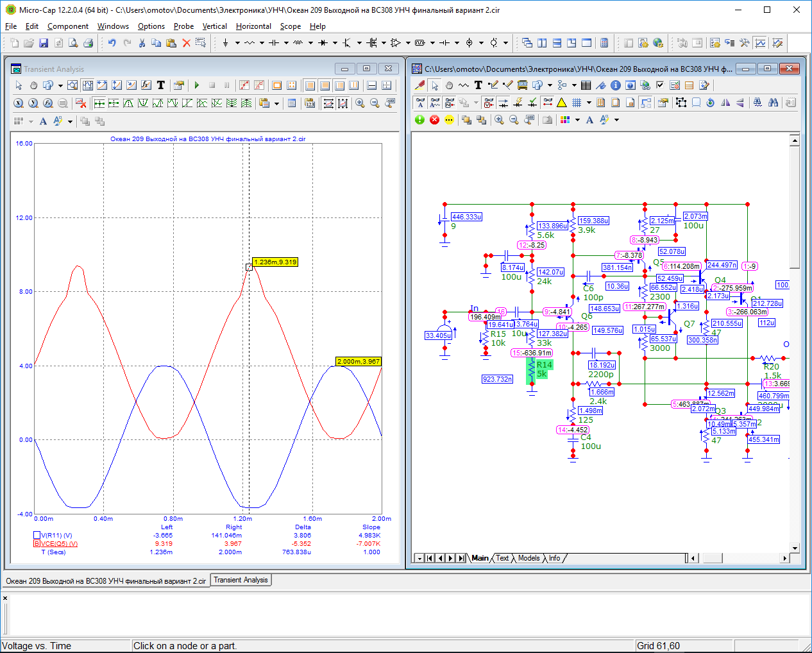Click the schematic vertical scrollbar down arrow
This screenshot has height=653, width=812.
click(x=795, y=548)
